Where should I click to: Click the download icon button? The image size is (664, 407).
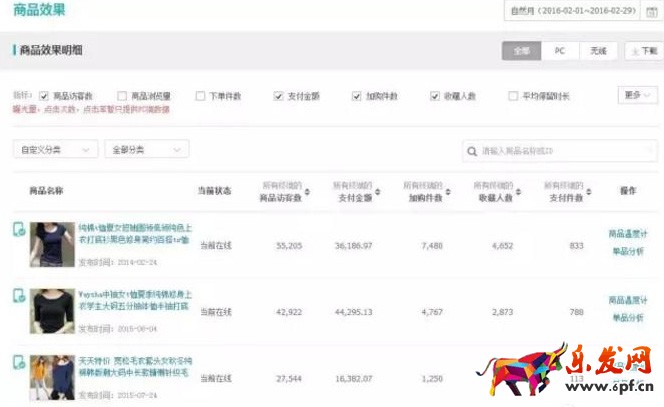pyautogui.click(x=641, y=50)
